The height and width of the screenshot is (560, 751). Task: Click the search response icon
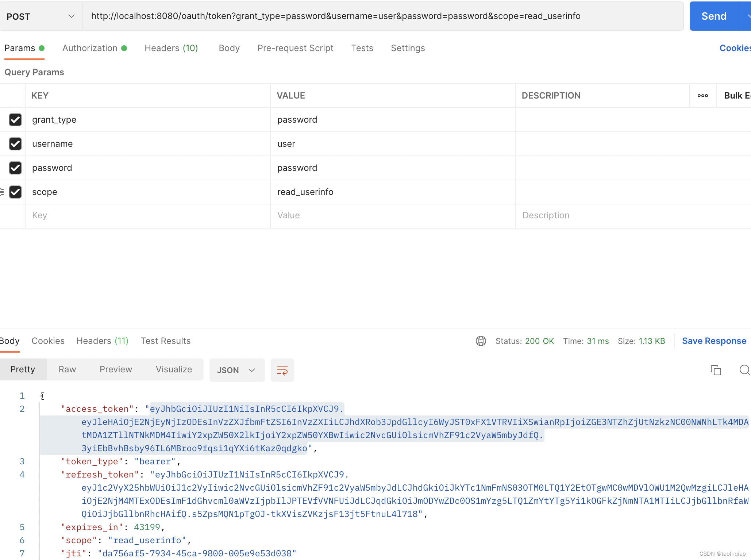(x=744, y=370)
